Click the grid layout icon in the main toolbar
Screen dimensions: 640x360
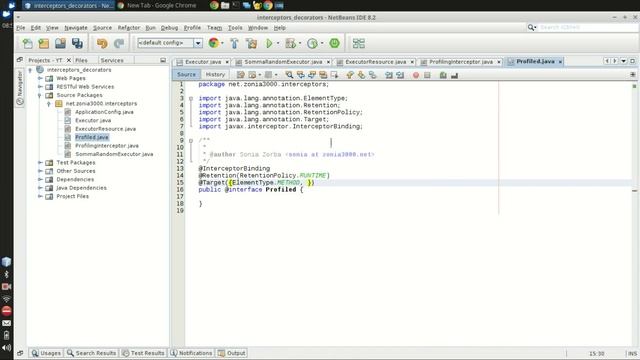pos(358,43)
